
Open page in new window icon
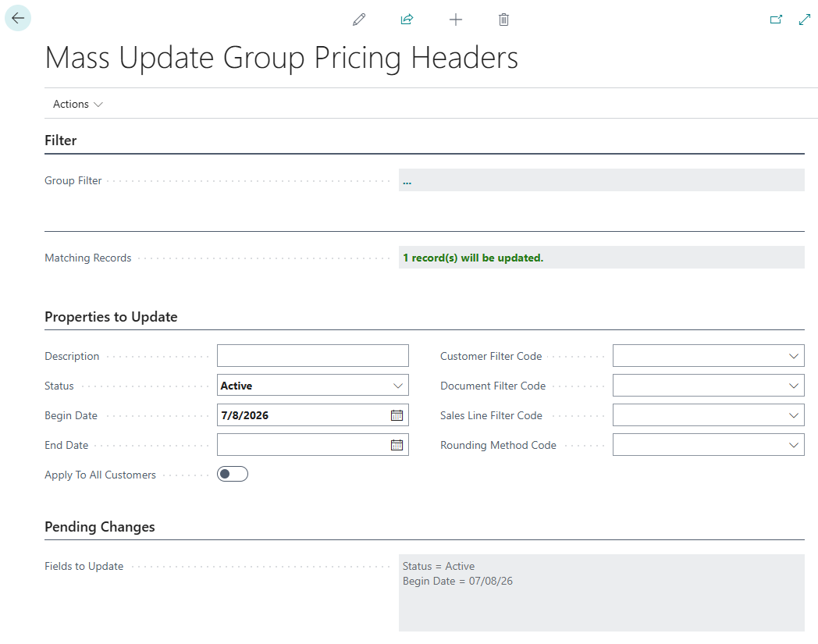[x=777, y=20]
